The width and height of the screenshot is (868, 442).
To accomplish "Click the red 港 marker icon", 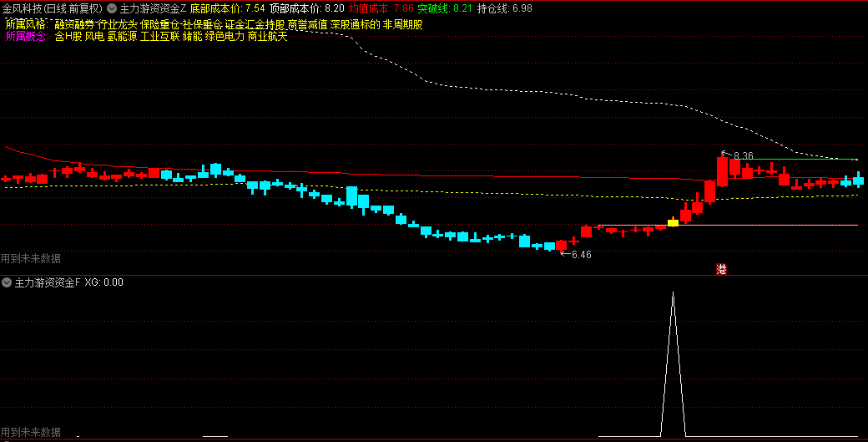I will click(x=721, y=269).
